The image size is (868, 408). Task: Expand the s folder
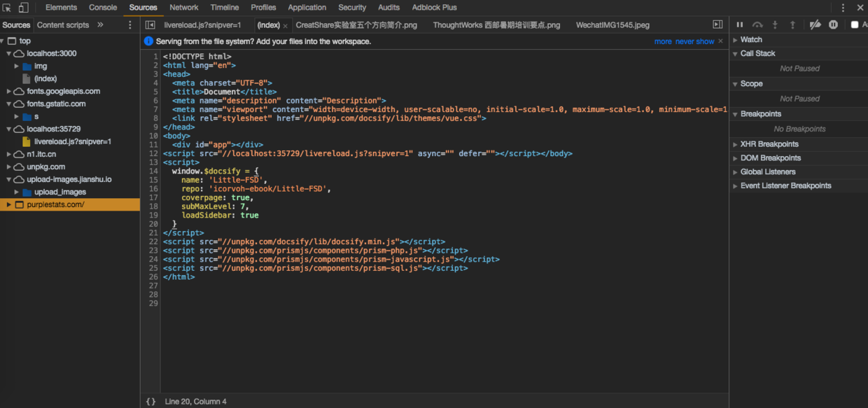[x=17, y=116]
